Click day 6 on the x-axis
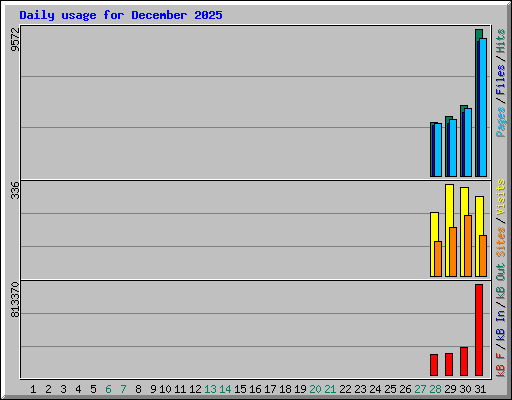This screenshot has height=400, width=512. pyautogui.click(x=108, y=389)
